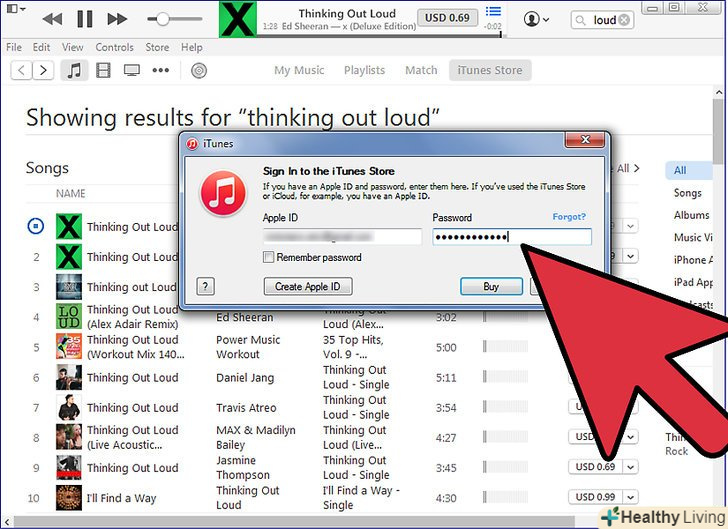Screen dimensions: 728x529
Task: Open the user account dropdown
Action: pos(537,19)
